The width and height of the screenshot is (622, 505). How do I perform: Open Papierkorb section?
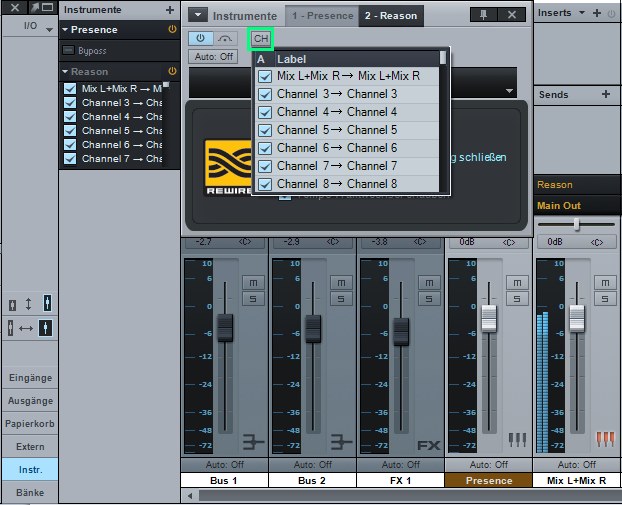point(30,424)
